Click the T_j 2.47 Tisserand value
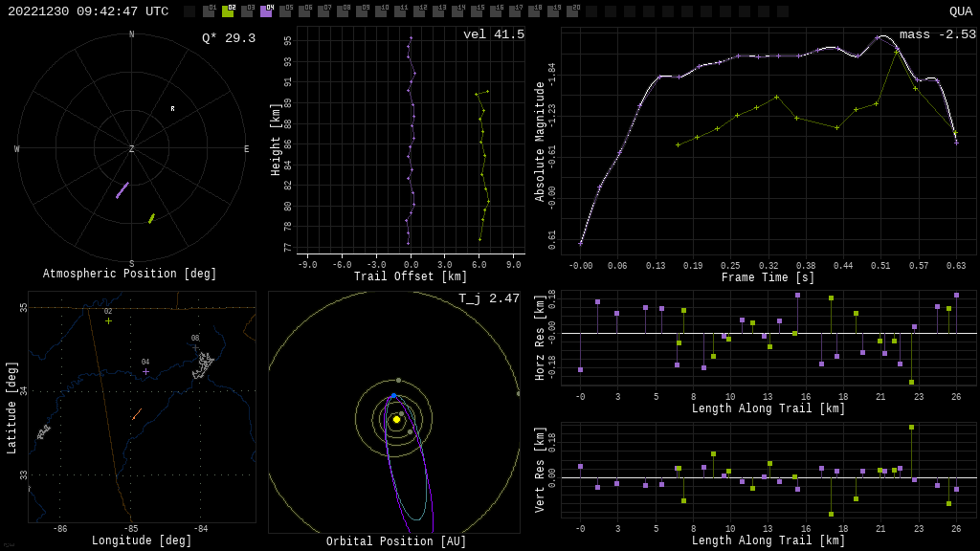 coord(488,298)
